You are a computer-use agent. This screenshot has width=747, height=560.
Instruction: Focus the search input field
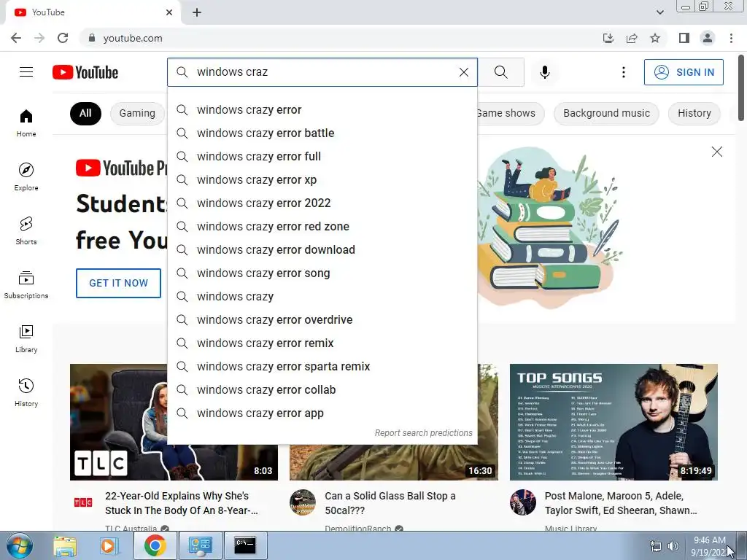coord(324,72)
